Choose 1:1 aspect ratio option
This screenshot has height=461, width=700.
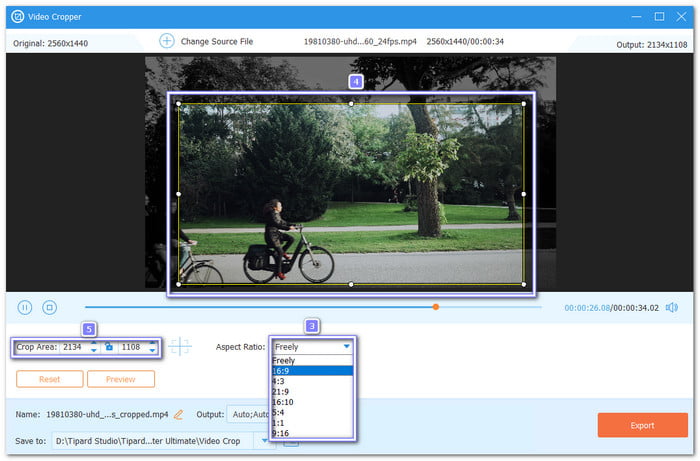tap(312, 423)
